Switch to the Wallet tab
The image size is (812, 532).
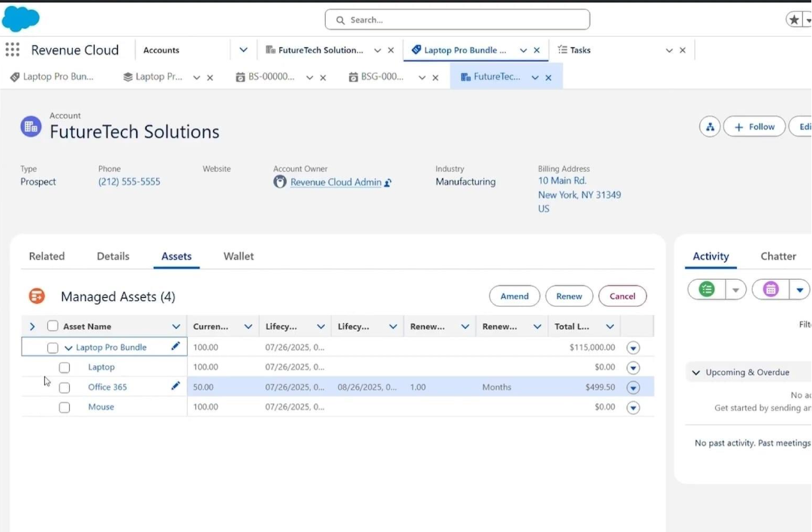(239, 257)
